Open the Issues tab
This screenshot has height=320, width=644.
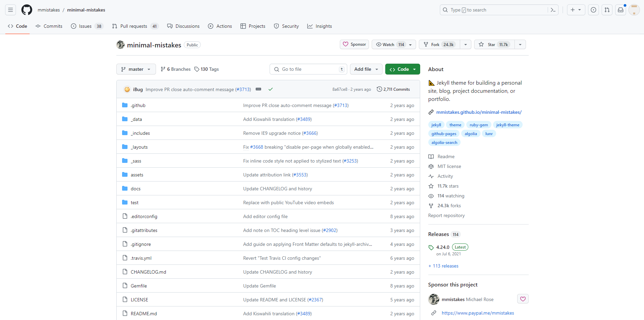[87, 26]
